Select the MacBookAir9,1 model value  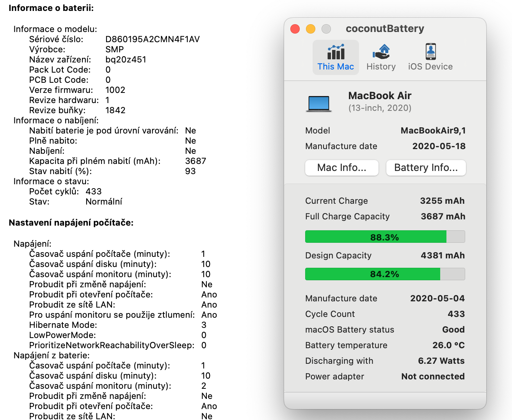(433, 130)
